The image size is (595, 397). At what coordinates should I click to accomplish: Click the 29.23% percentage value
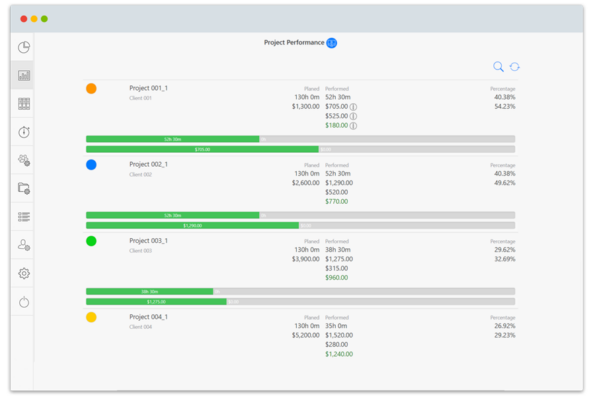click(505, 336)
